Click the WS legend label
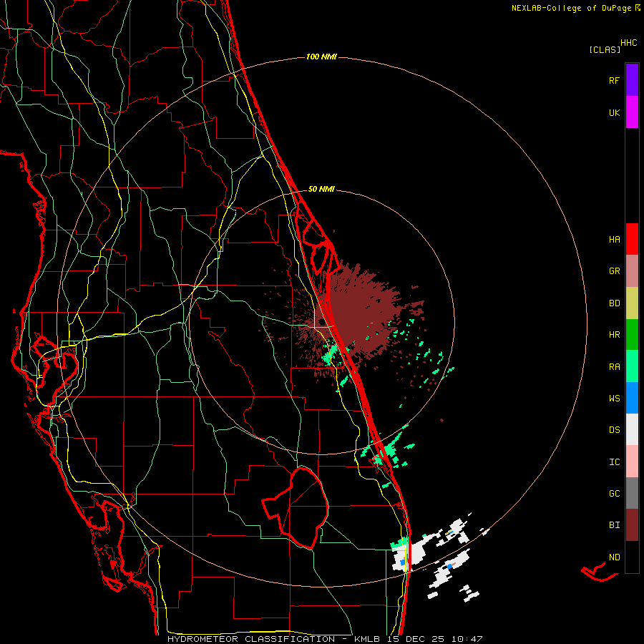The image size is (644, 644). pyautogui.click(x=614, y=398)
